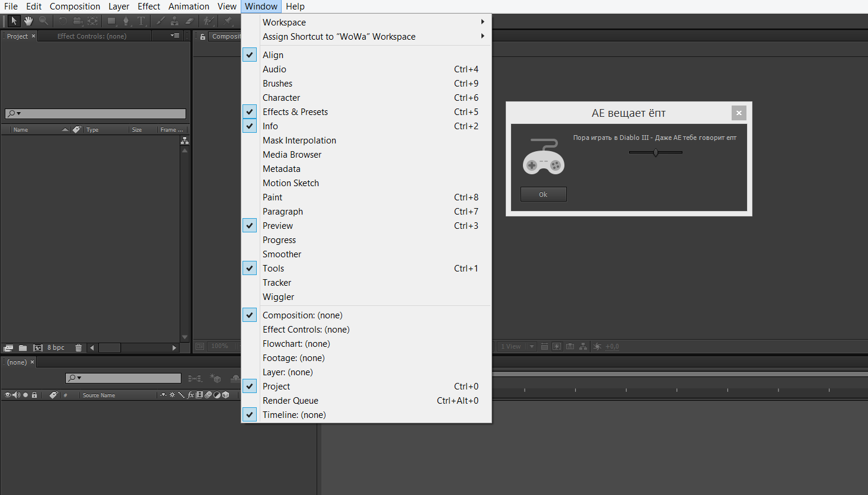Click Interpret Footage icon in Project panel
Screen dimensions: 868x495
point(8,348)
